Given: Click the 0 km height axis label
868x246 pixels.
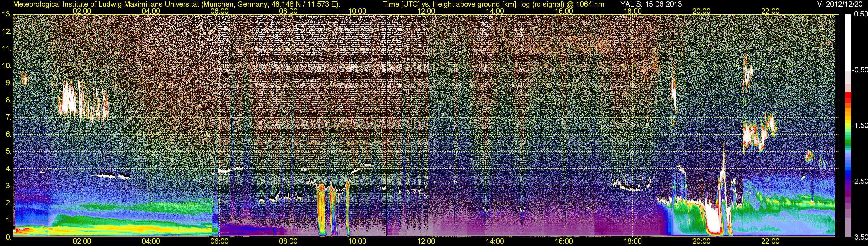Looking at the screenshot, I should (8, 237).
